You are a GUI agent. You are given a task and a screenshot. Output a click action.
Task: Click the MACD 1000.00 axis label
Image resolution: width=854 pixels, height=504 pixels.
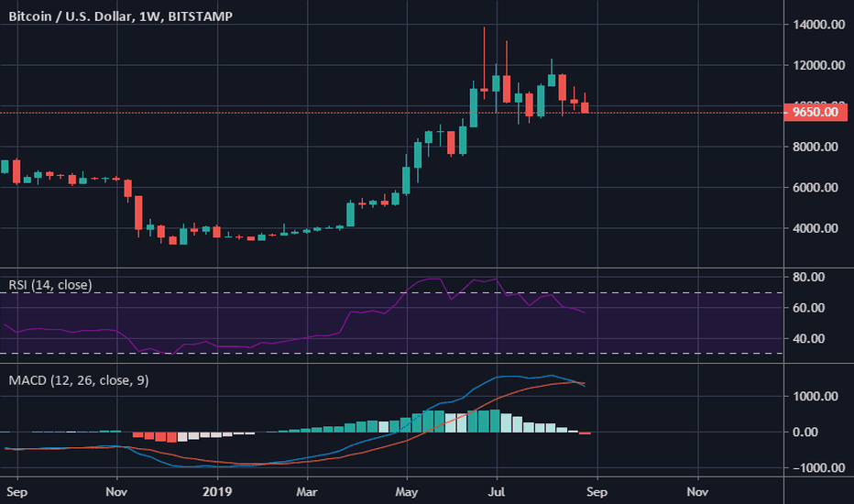click(x=816, y=396)
